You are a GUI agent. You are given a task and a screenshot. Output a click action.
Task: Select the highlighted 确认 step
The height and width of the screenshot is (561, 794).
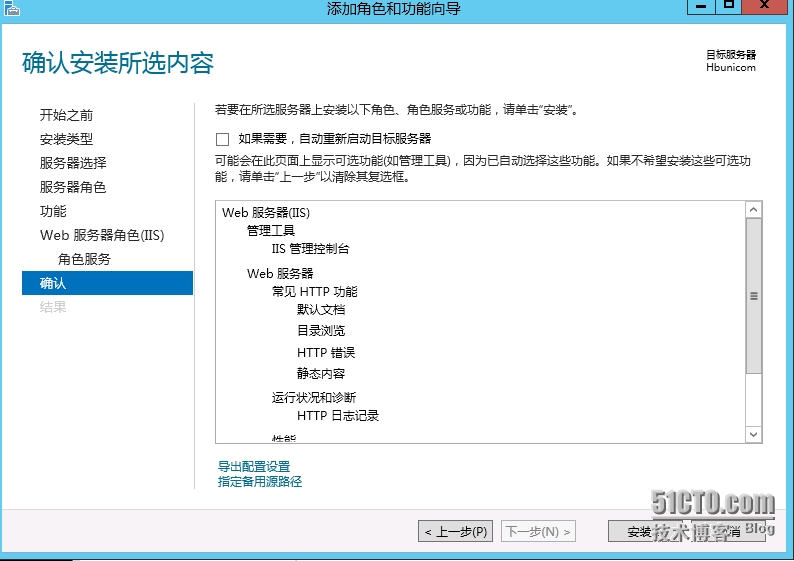107,283
